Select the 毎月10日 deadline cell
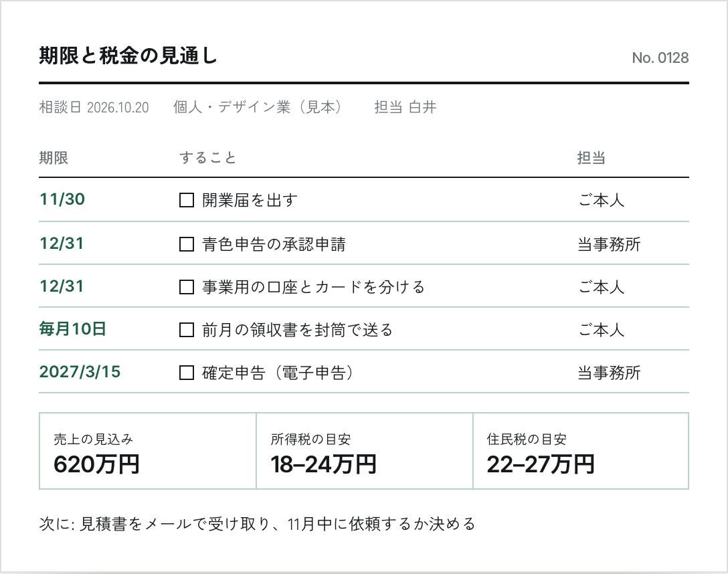The width and height of the screenshot is (728, 574). [72, 329]
